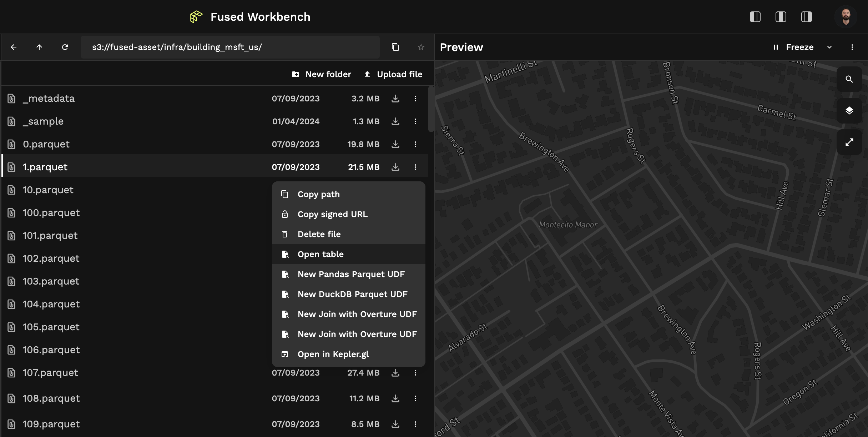The height and width of the screenshot is (437, 868).
Task: Open more options for 0.parquet
Action: pyautogui.click(x=415, y=144)
